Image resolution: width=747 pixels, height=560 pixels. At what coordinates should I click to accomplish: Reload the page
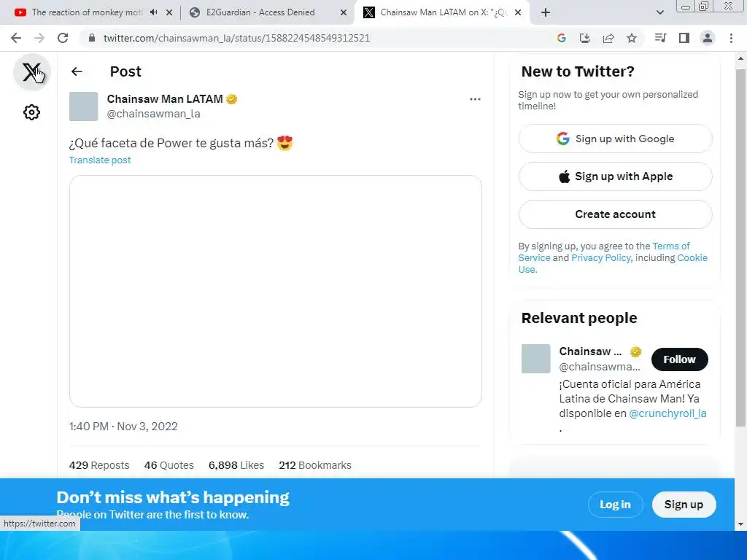click(63, 38)
